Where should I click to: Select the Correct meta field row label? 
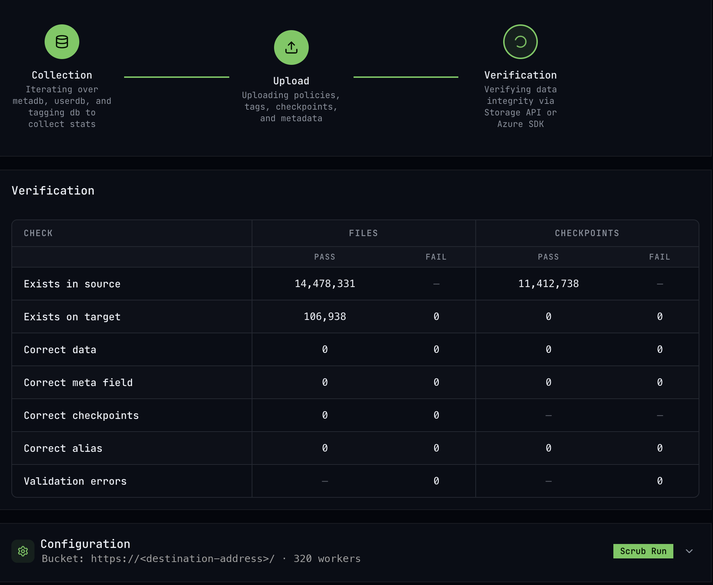coord(78,383)
